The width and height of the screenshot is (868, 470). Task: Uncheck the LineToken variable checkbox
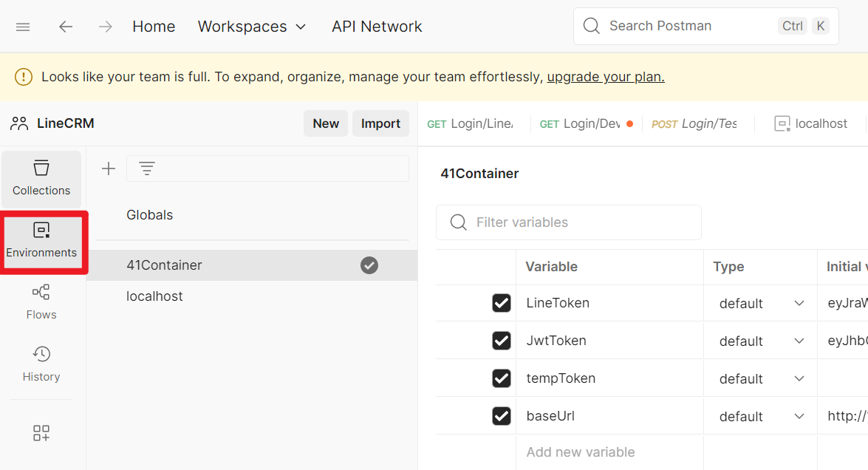[x=502, y=303]
